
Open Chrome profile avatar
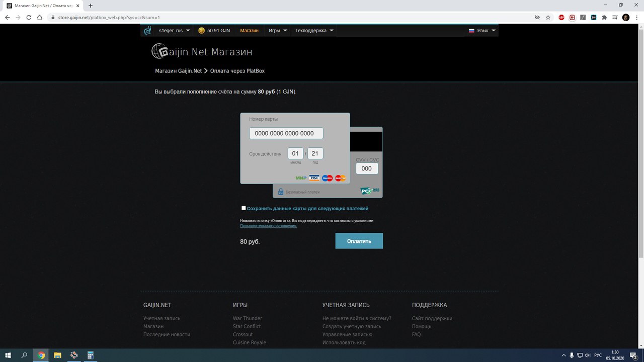point(626,17)
